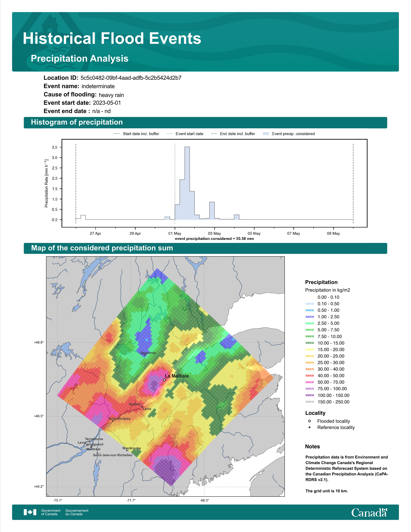Click the 'Gouvernement du Canada' footer text

tap(77, 512)
